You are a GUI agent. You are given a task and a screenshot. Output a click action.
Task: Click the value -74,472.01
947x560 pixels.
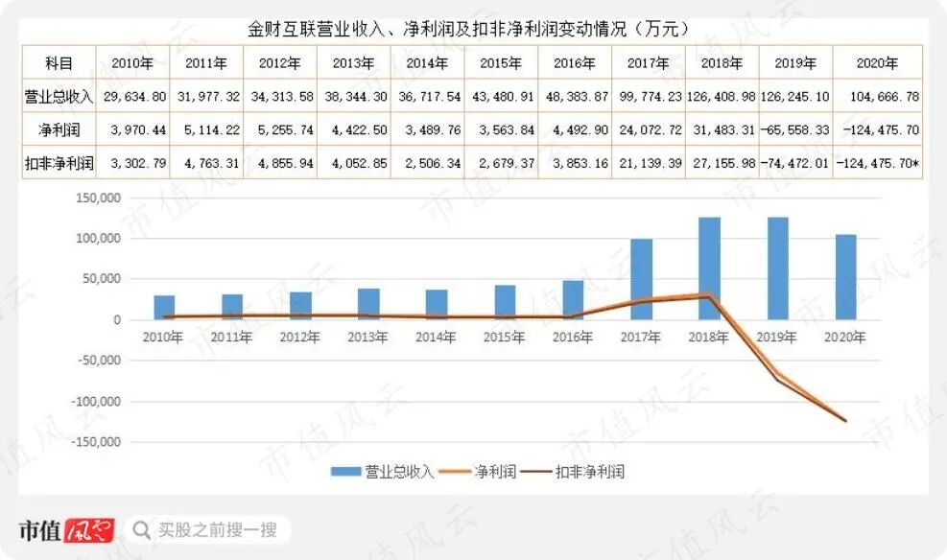[795, 163]
